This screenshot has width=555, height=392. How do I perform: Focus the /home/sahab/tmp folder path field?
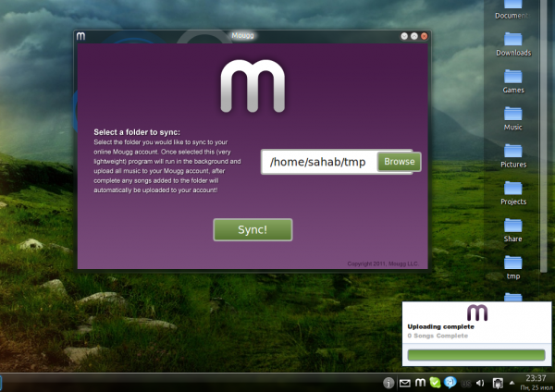[x=319, y=162]
